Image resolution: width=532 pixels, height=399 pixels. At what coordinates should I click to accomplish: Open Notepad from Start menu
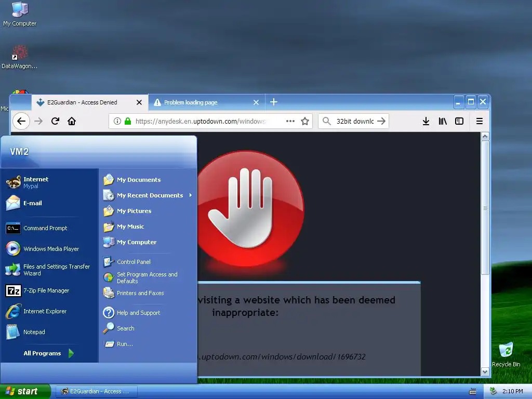(49, 332)
